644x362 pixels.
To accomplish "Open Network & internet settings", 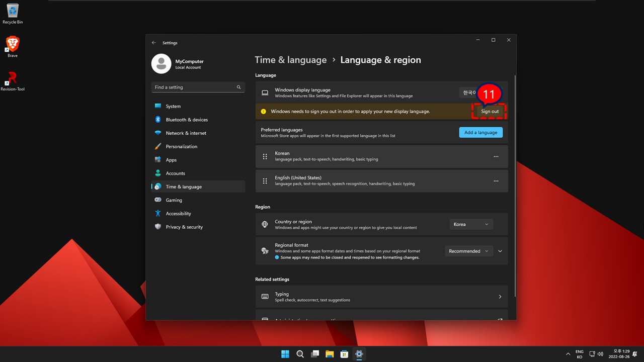I will point(198,133).
